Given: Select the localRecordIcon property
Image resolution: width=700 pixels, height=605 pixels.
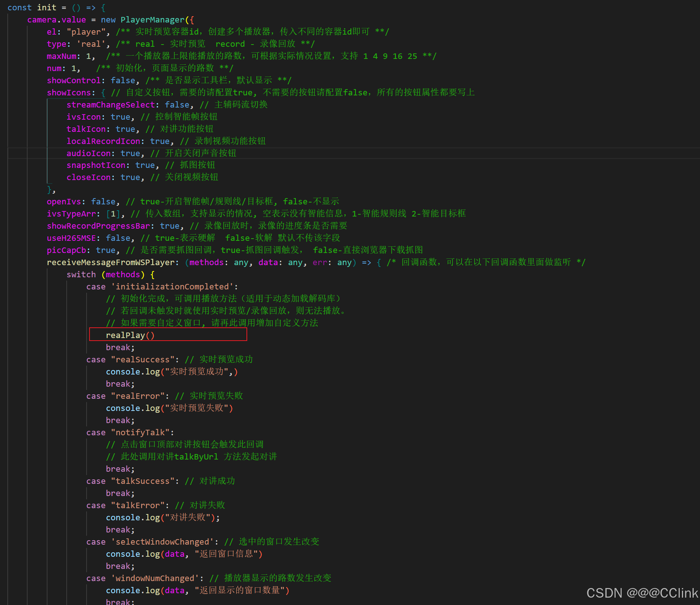Looking at the screenshot, I should 103,141.
